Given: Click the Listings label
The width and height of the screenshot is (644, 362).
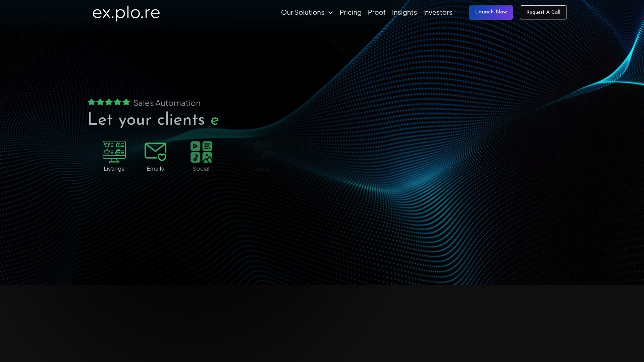Looking at the screenshot, I should click(x=114, y=169).
